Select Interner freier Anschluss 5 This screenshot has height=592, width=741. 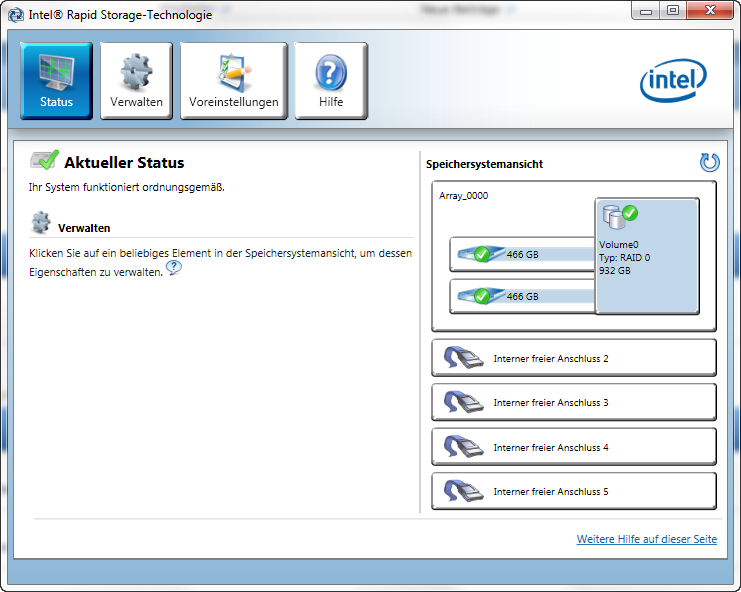(574, 491)
